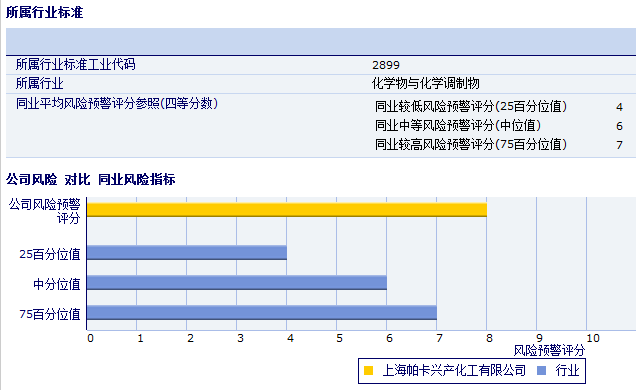This screenshot has height=390, width=643.
Task: Click the industry code value 2899
Action: 386,65
